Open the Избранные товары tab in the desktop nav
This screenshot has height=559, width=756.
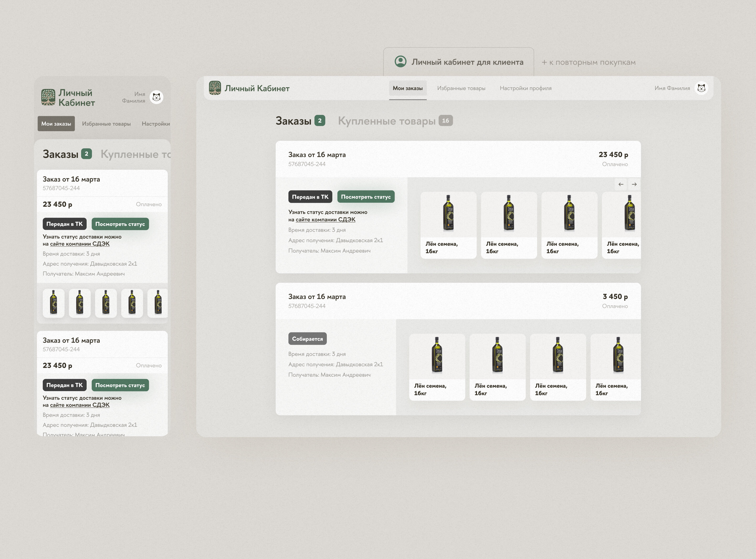pos(461,88)
